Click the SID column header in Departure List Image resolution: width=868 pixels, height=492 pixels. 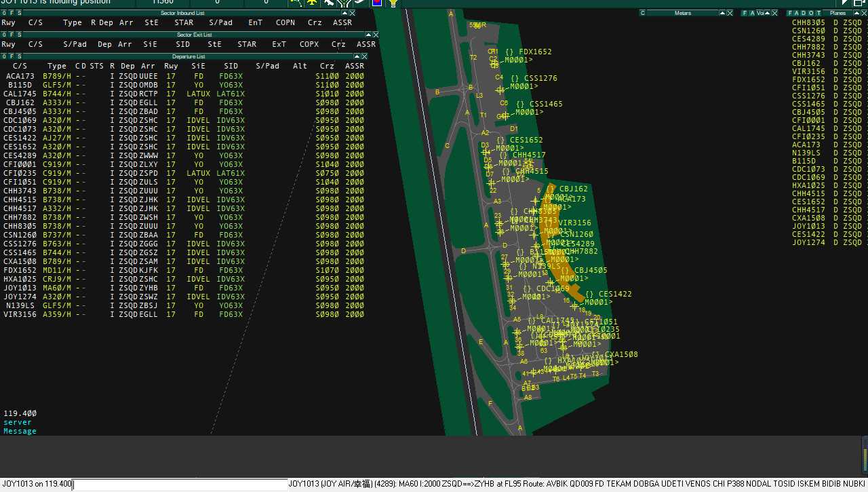[x=231, y=66]
